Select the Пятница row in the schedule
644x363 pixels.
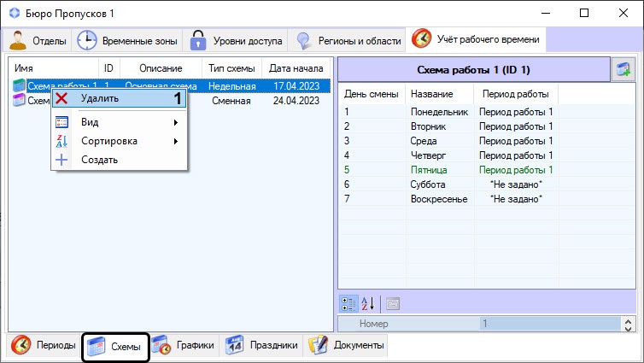point(440,170)
